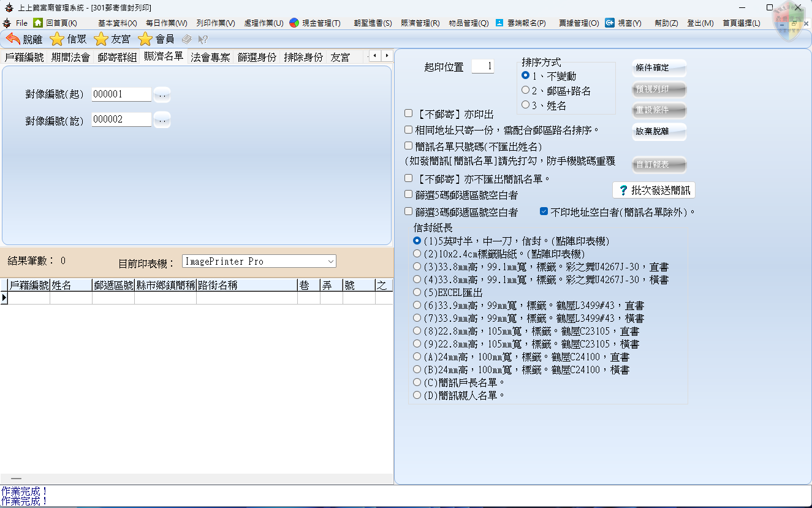Click the 會員 star icon in toolbar
Viewport: 812px width, 508px height.
(145, 39)
